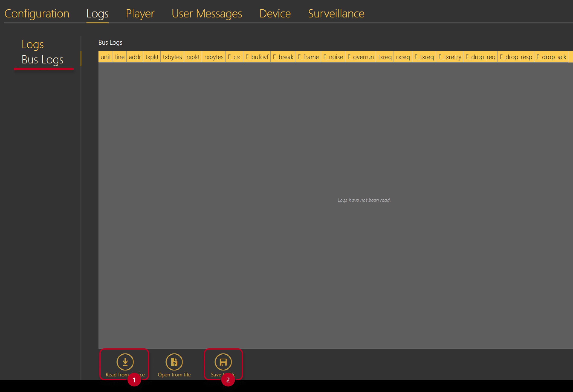Image resolution: width=573 pixels, height=392 pixels.
Task: Click the addr column header
Action: tap(135, 57)
